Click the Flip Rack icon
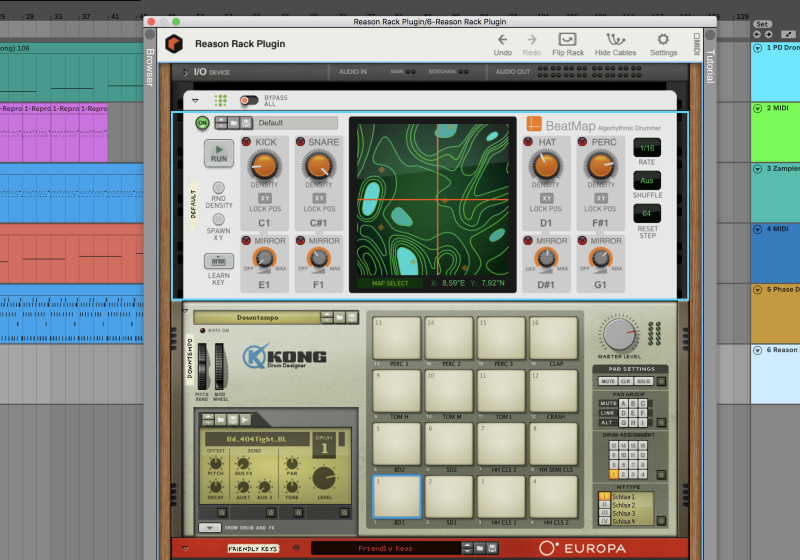 (567, 39)
